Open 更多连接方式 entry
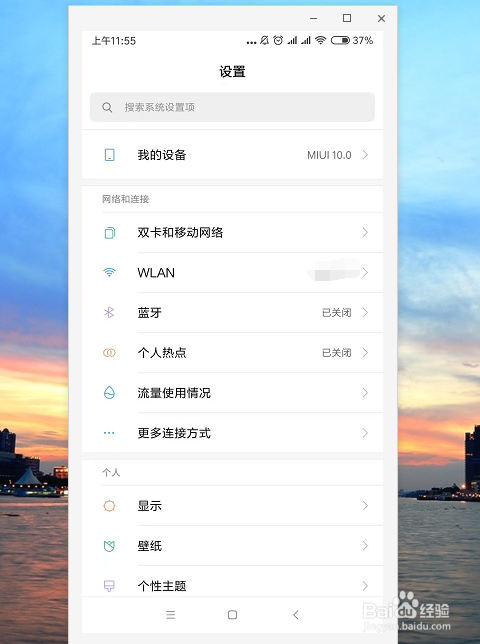This screenshot has width=480, height=644. click(x=232, y=433)
